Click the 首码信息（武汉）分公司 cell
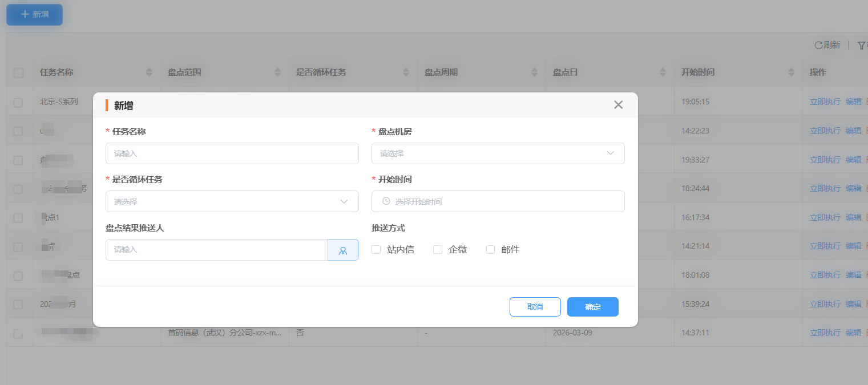This screenshot has width=868, height=385. pos(224,333)
